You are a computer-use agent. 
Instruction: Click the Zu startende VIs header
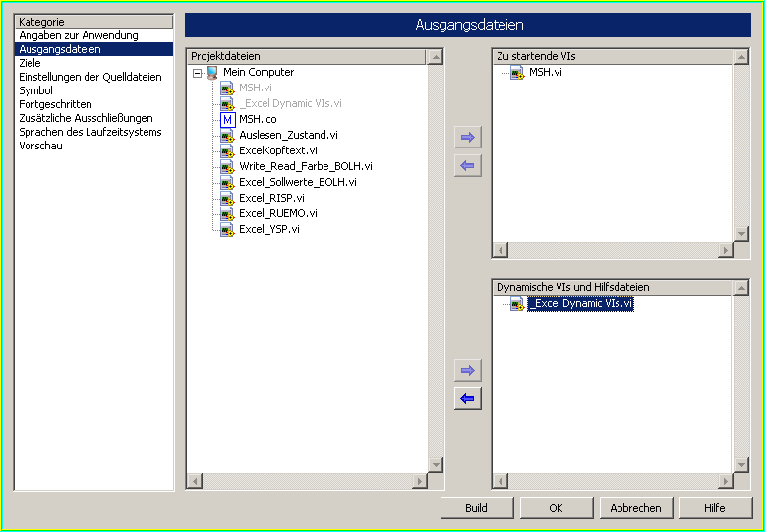click(x=613, y=57)
